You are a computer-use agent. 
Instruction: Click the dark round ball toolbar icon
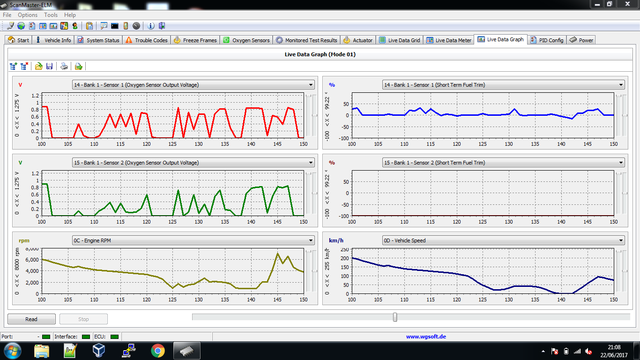(x=136, y=26)
